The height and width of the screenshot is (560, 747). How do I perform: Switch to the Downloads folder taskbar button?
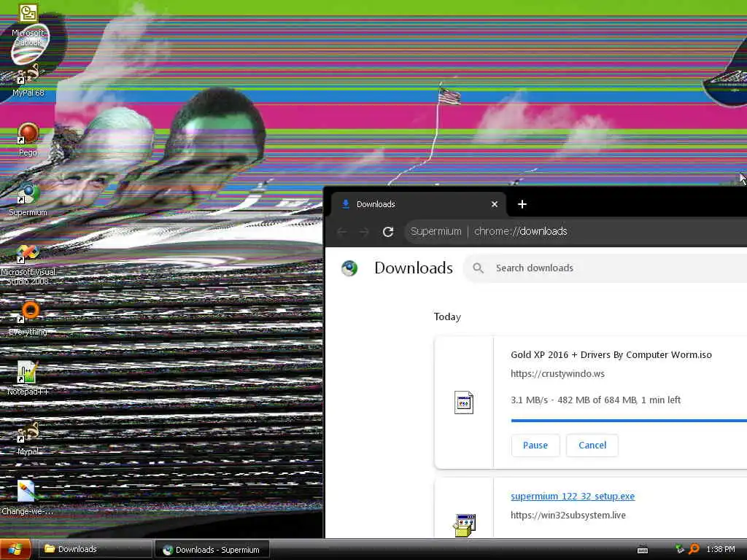(x=94, y=549)
